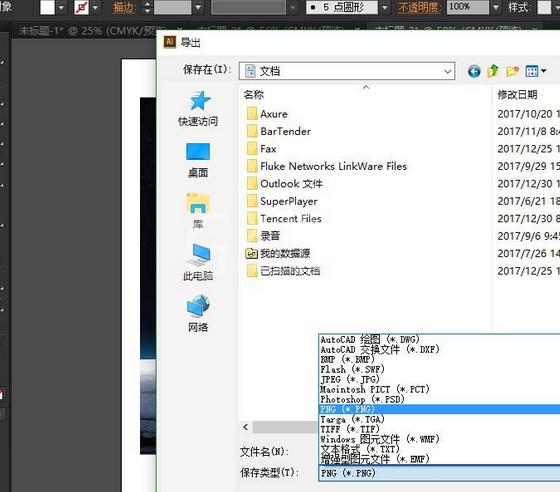
Task: Open Quick Access (快速访问) in the sidebar
Action: [x=198, y=109]
